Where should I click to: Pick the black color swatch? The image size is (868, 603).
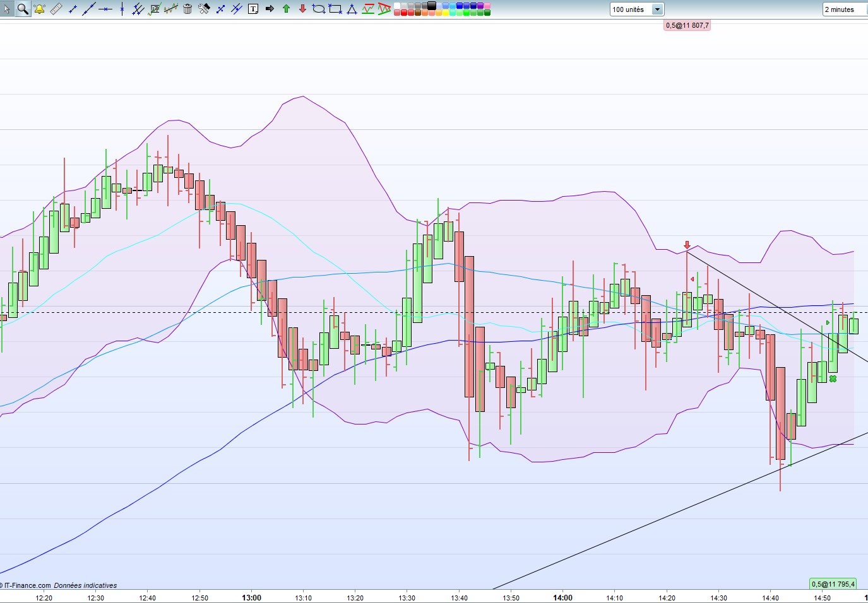point(432,6)
